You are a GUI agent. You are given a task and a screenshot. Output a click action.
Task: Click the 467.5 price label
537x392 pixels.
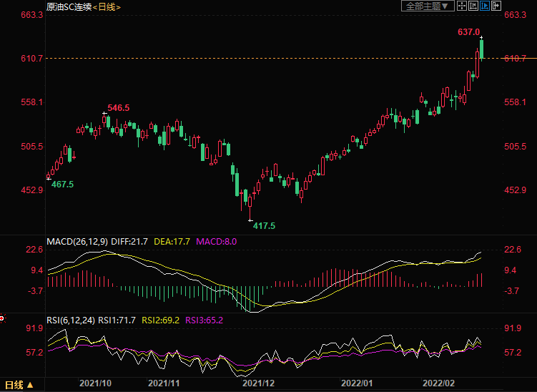[62, 185]
